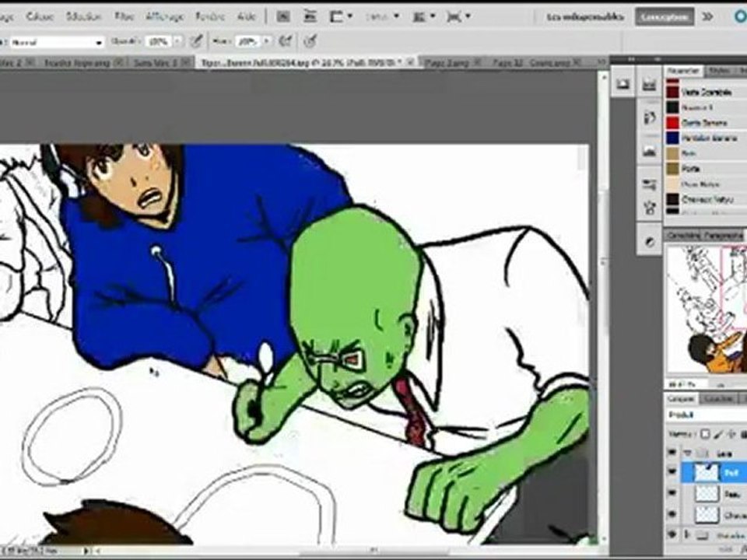The image size is (747, 560).
Task: Click the Flux percentage field
Action: (247, 42)
